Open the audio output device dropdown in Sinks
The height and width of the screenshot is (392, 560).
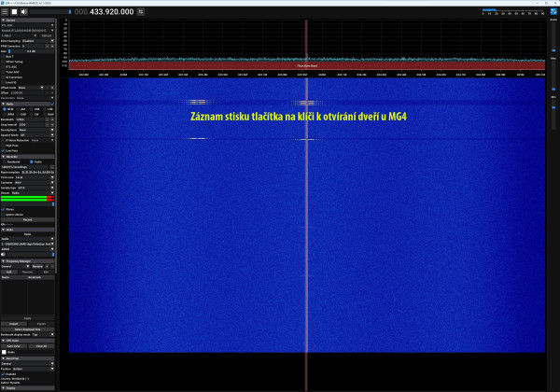[27, 244]
